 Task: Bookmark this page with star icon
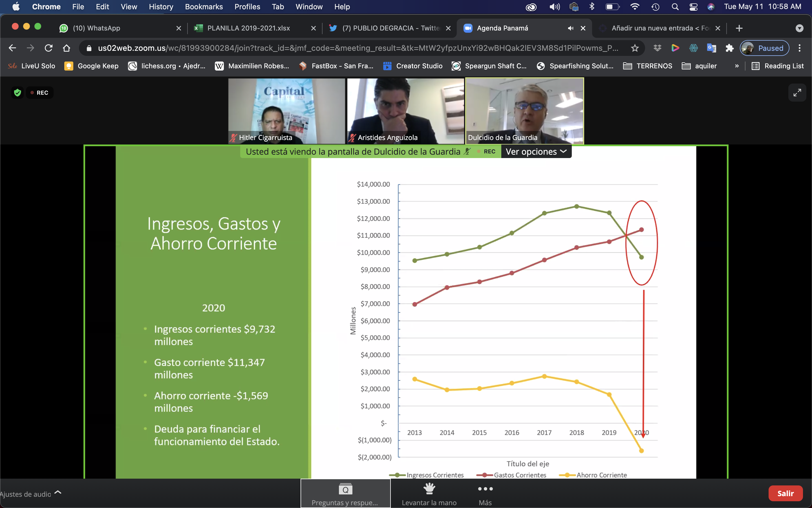pos(634,48)
